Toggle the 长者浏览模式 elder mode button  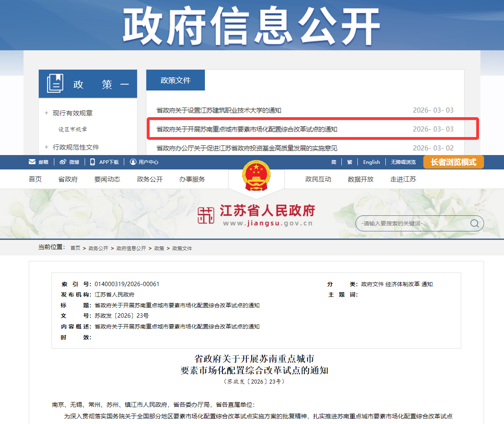pos(453,162)
